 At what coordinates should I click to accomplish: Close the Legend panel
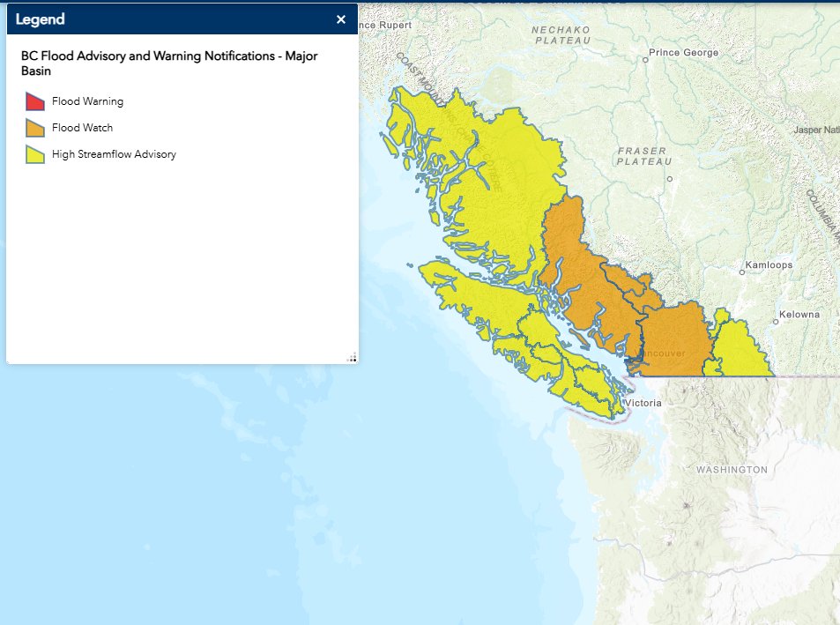(x=340, y=19)
